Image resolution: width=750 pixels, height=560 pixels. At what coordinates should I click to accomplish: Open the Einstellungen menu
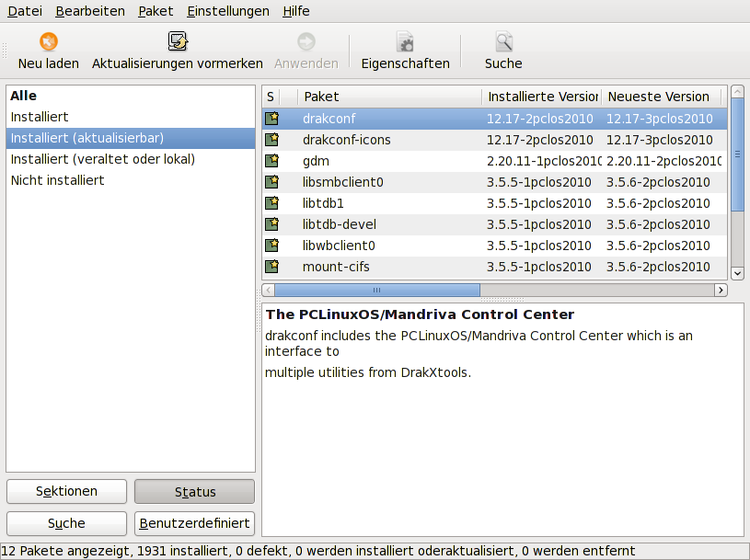[x=227, y=11]
